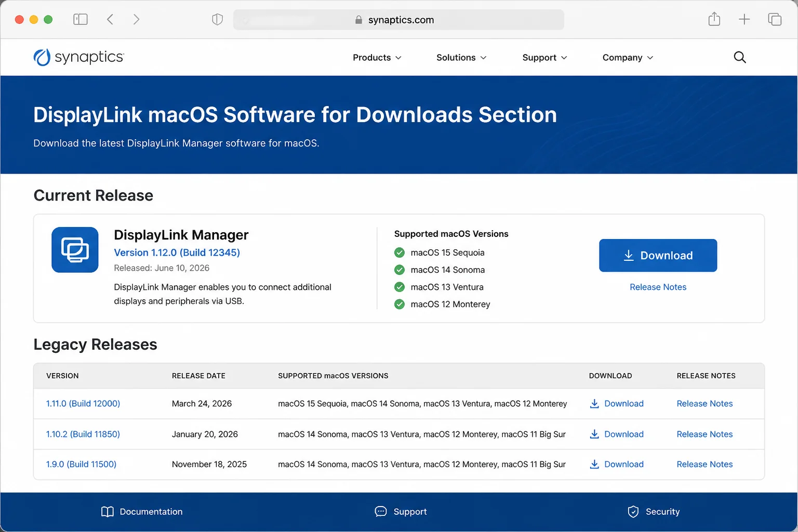Download the 1.9.0 legacy release
Image resolution: width=798 pixels, height=532 pixels.
pos(617,464)
